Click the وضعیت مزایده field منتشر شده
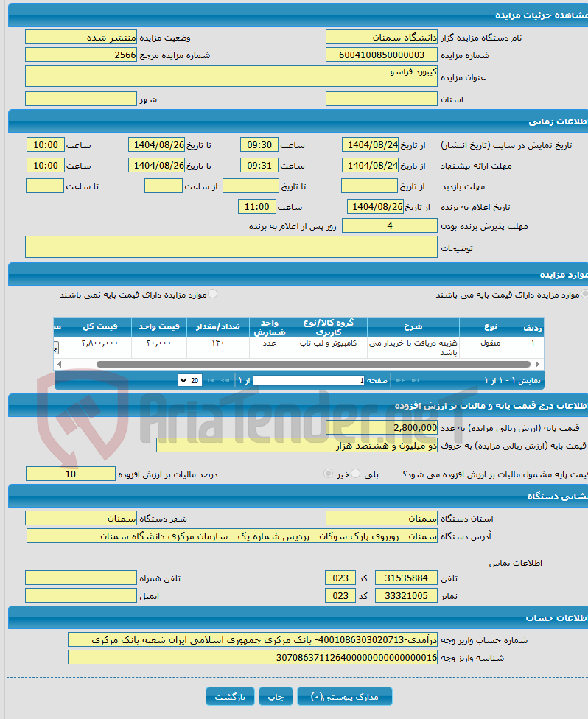This screenshot has height=719, width=588. pyautogui.click(x=81, y=37)
